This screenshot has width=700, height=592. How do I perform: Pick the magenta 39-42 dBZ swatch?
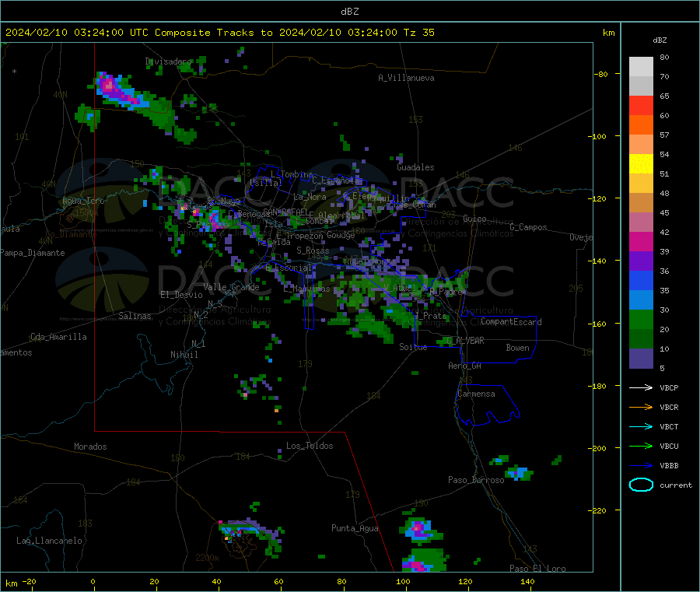(641, 241)
